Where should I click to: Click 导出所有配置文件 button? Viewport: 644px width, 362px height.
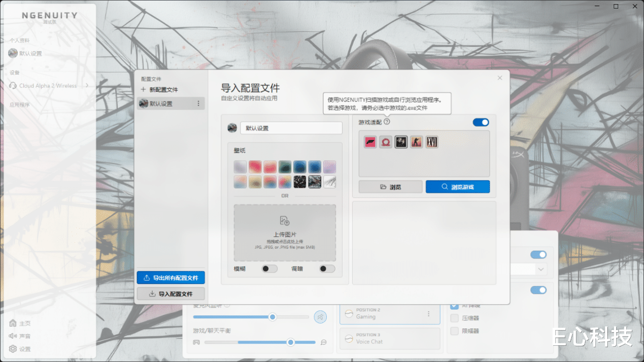[171, 278]
